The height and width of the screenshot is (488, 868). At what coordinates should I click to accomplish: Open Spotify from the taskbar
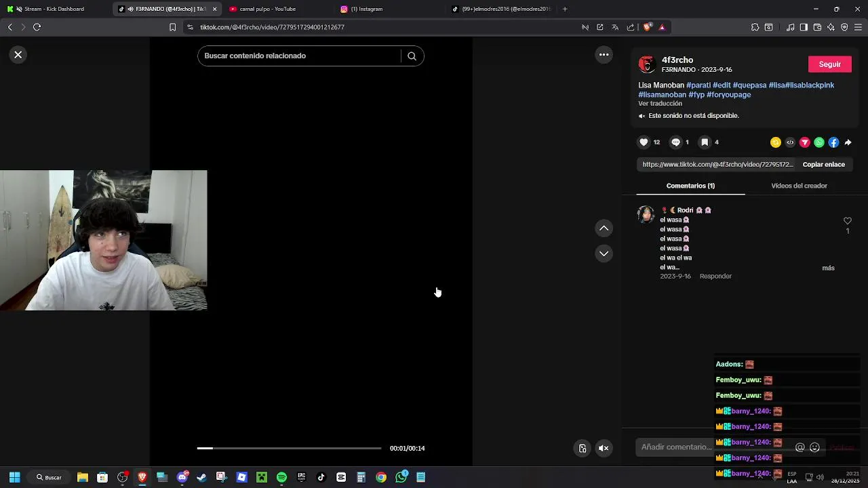[x=281, y=477]
